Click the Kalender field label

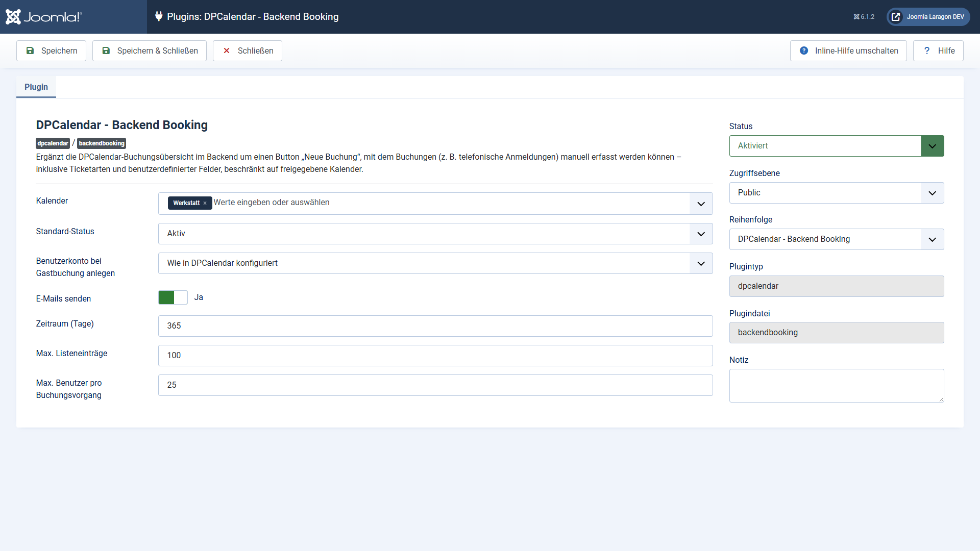(x=52, y=201)
